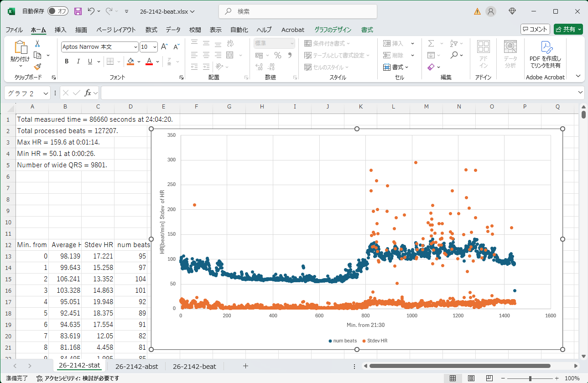The width and height of the screenshot is (588, 383).
Task: Open the Name Box dropdown
Action: point(46,93)
